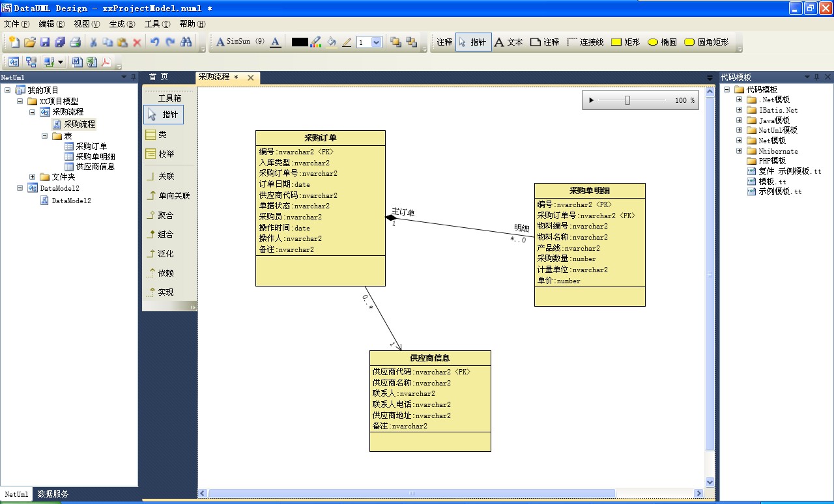Select the 椭圆 ellipse shape tool
The height and width of the screenshot is (504, 834).
662,42
